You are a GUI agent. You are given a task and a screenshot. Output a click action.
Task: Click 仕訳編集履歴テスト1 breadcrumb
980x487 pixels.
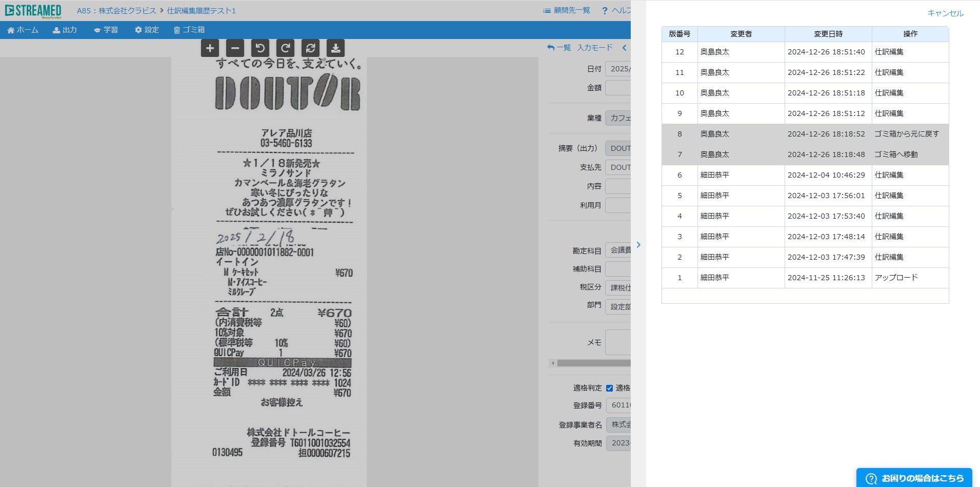(202, 11)
